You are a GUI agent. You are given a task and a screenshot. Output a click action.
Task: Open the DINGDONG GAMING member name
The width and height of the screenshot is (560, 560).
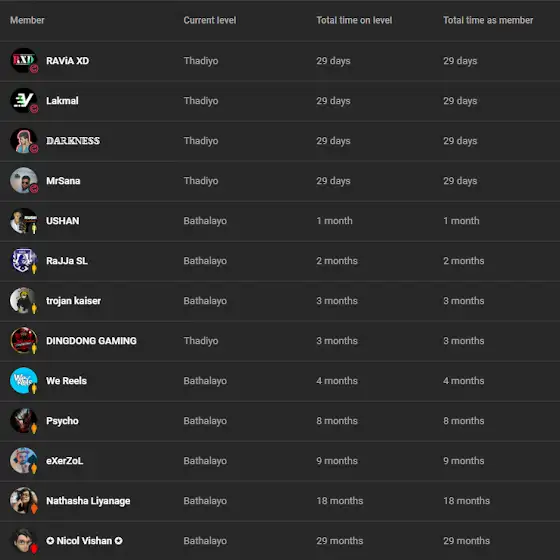91,341
